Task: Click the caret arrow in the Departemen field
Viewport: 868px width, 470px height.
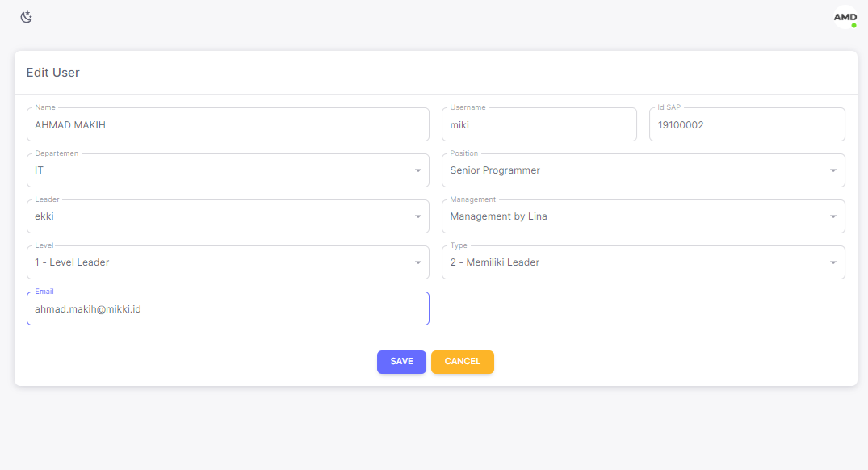Action: [417, 170]
